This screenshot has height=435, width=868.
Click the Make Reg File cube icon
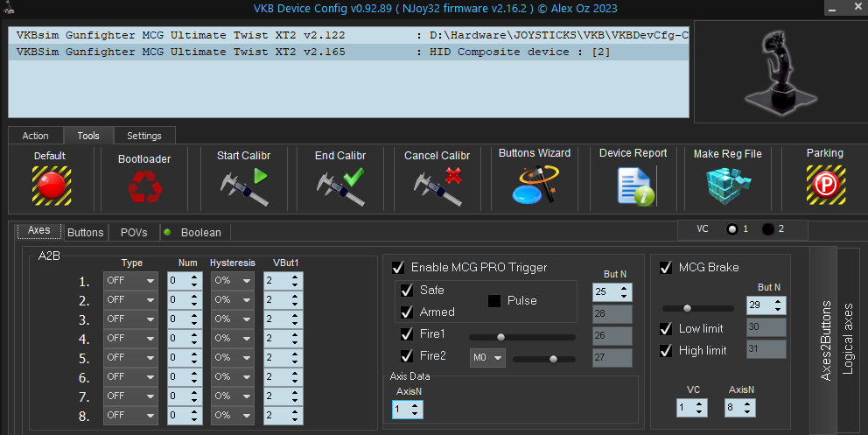[x=729, y=186]
